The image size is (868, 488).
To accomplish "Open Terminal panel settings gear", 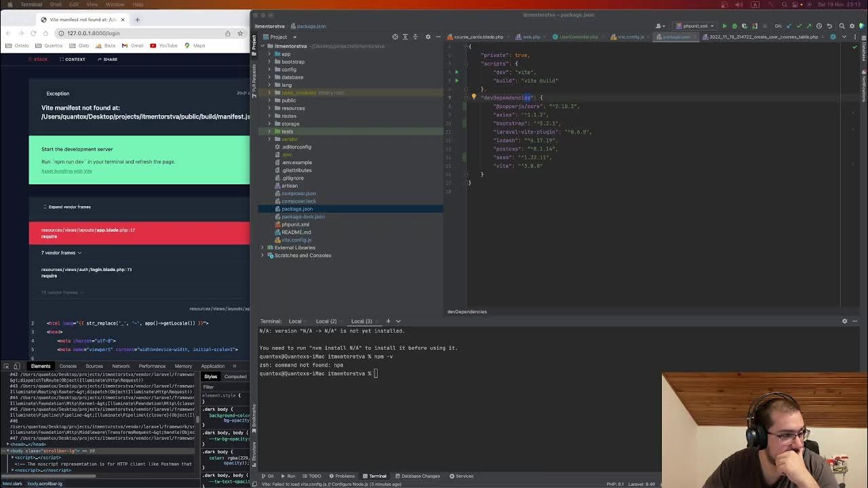I will pyautogui.click(x=844, y=321).
